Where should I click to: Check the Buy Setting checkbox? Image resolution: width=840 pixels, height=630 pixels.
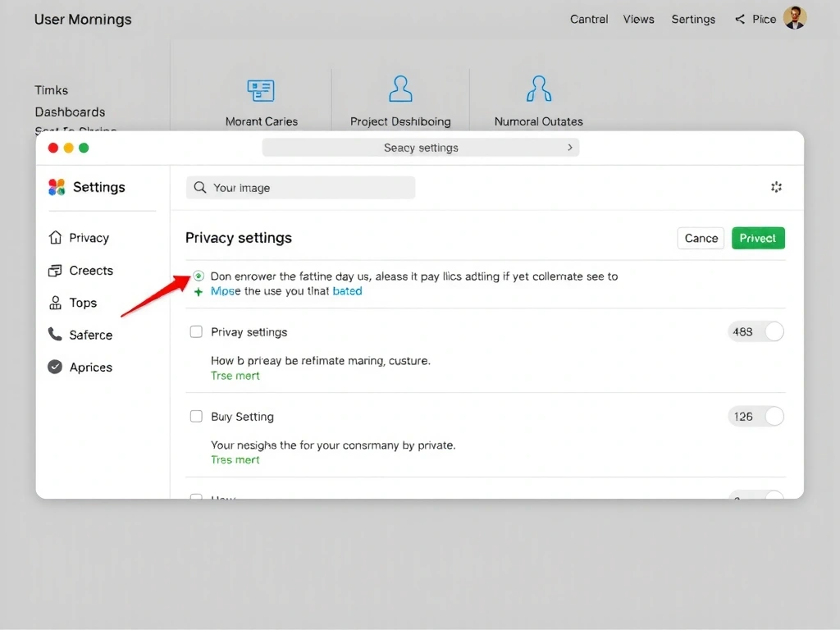(x=196, y=417)
